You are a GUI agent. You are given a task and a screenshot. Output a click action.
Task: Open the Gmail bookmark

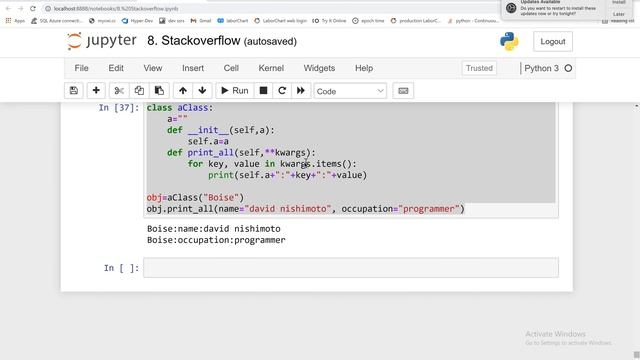point(201,20)
